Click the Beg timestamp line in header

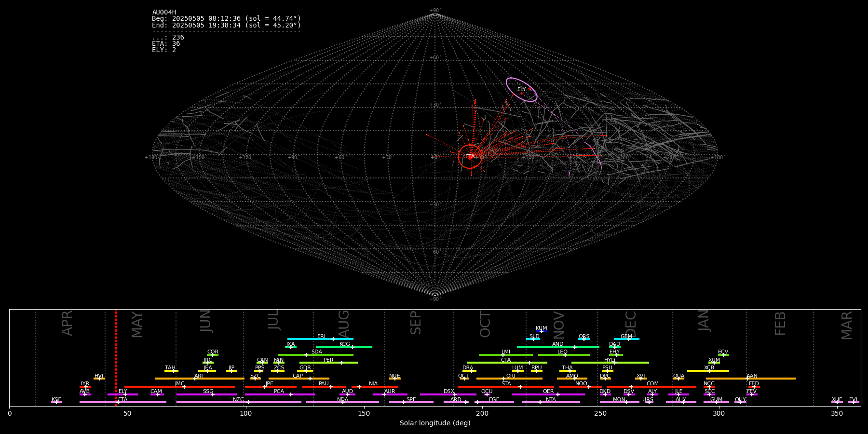click(226, 19)
